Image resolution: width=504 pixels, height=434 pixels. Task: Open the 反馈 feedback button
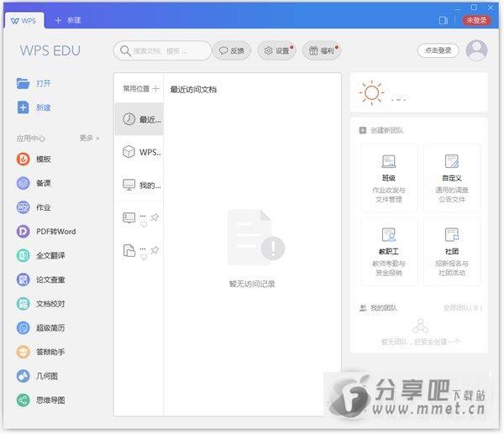click(x=232, y=50)
